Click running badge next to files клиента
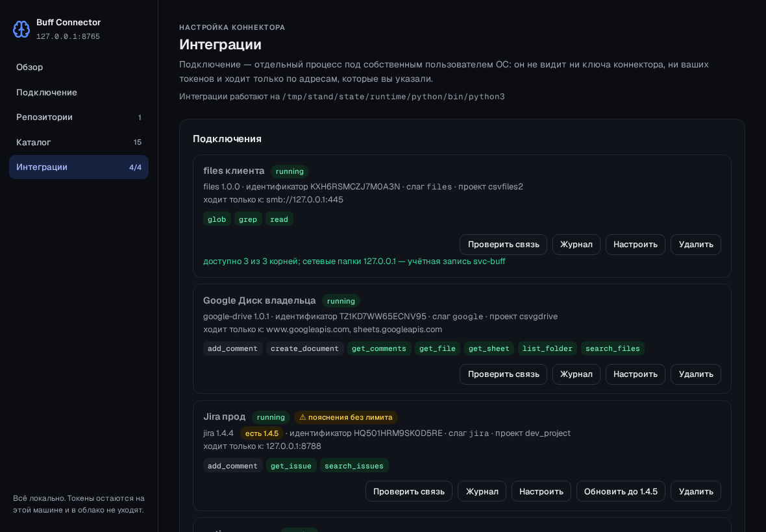 290,171
